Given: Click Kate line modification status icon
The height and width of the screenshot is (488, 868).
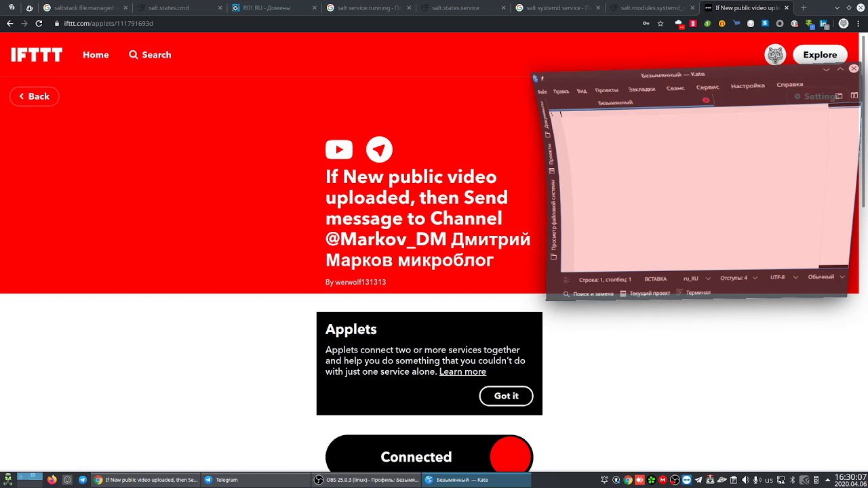Looking at the screenshot, I should [x=566, y=280].
